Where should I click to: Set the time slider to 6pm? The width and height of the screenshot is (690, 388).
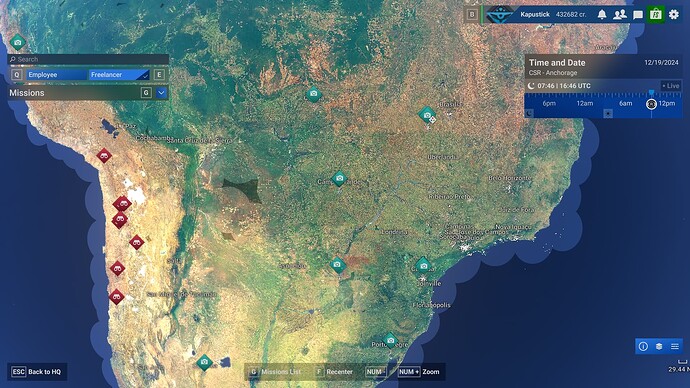(x=549, y=103)
